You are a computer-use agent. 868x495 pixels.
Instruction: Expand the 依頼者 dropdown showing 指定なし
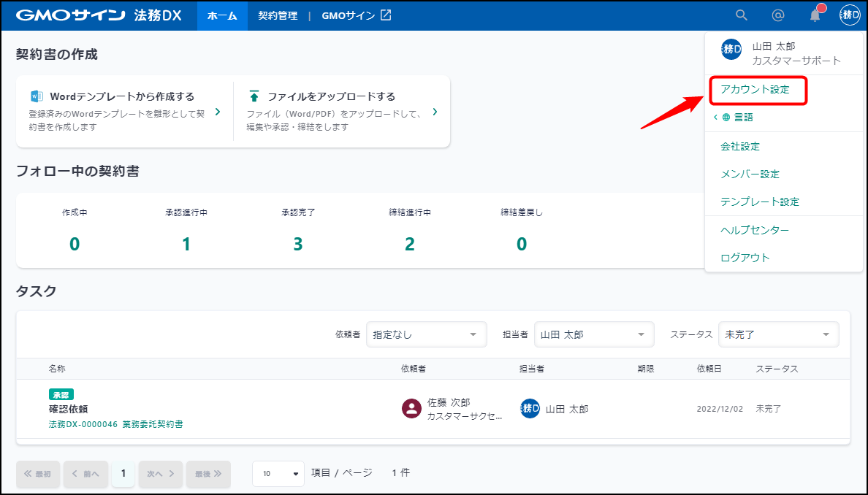tap(426, 334)
